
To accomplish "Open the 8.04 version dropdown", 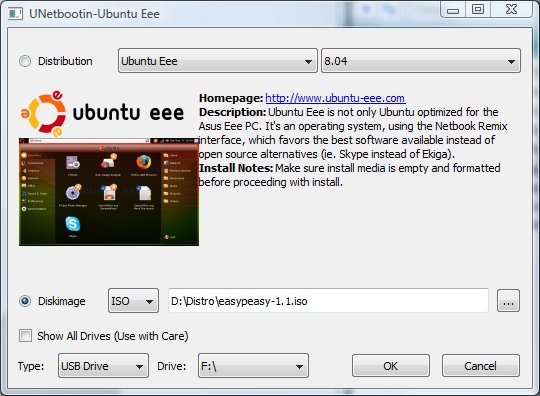I will tap(421, 61).
